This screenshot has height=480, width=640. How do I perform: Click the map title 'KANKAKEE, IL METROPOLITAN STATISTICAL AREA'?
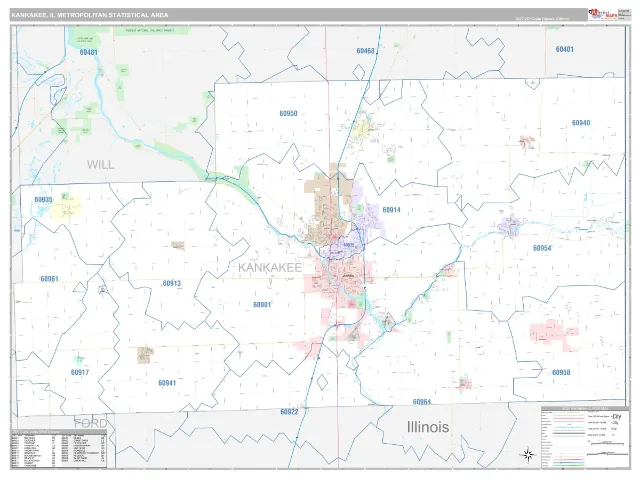point(90,15)
